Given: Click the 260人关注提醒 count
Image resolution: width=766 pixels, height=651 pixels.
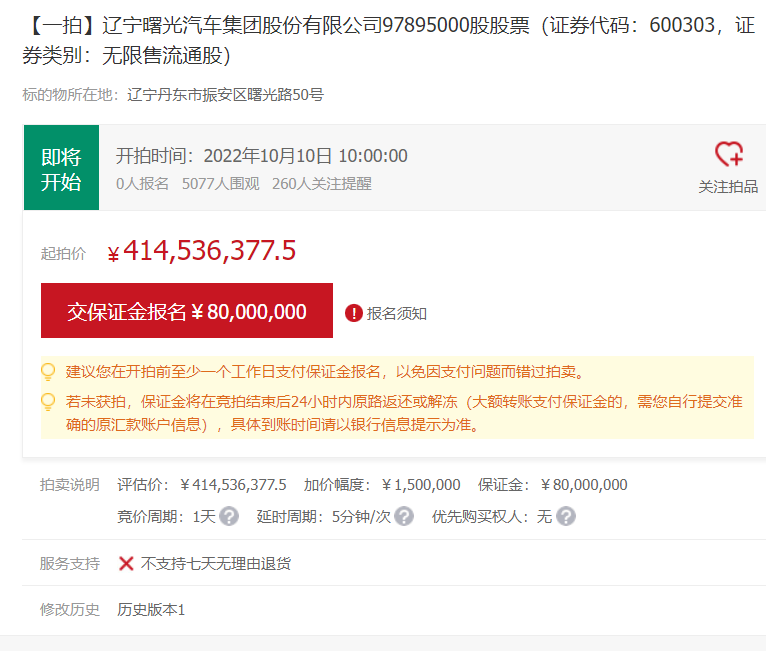Looking at the screenshot, I should pyautogui.click(x=321, y=184).
